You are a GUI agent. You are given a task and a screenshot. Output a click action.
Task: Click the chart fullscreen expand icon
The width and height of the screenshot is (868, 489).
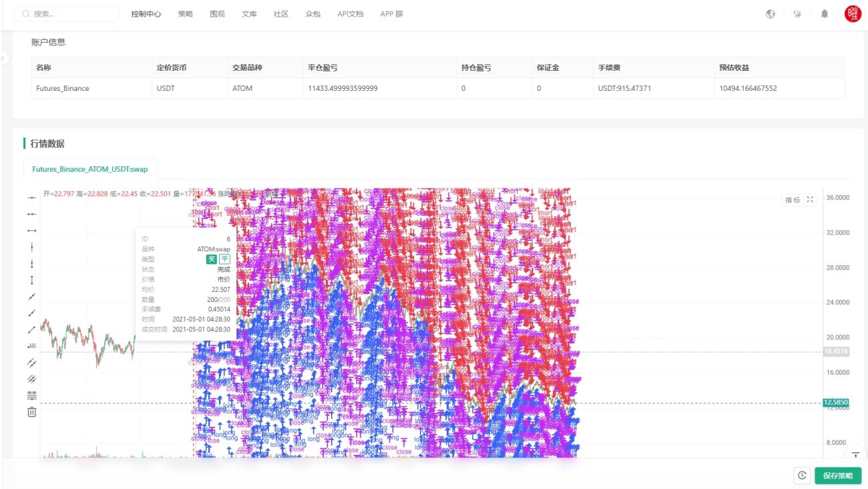tap(811, 200)
